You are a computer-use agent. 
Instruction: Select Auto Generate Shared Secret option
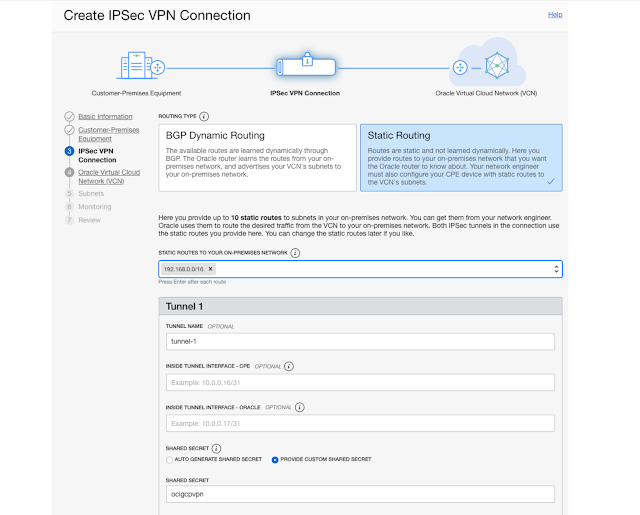pos(169,460)
